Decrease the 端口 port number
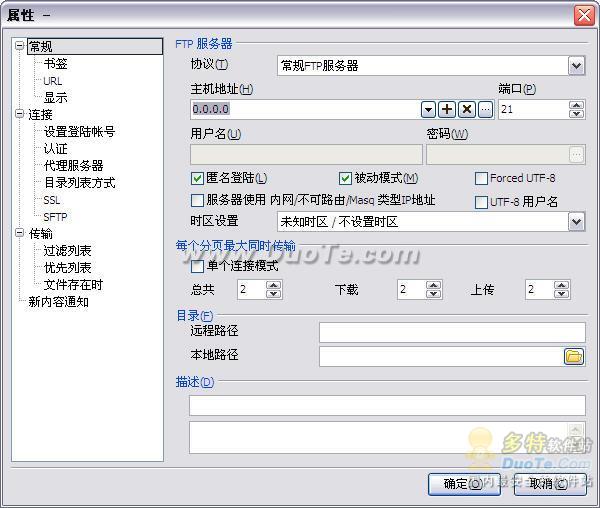Image resolution: width=600 pixels, height=508 pixels. (576, 114)
